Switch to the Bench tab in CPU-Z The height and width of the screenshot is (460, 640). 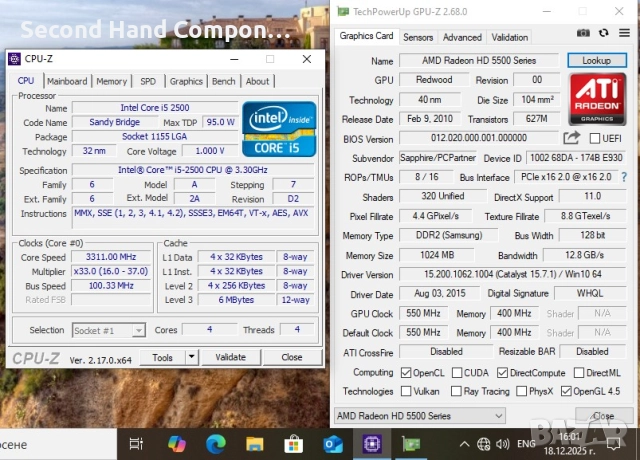click(224, 81)
